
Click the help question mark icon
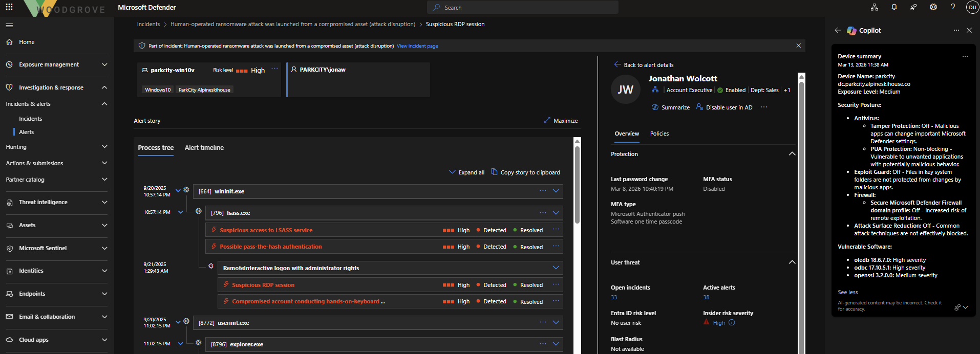click(x=953, y=7)
